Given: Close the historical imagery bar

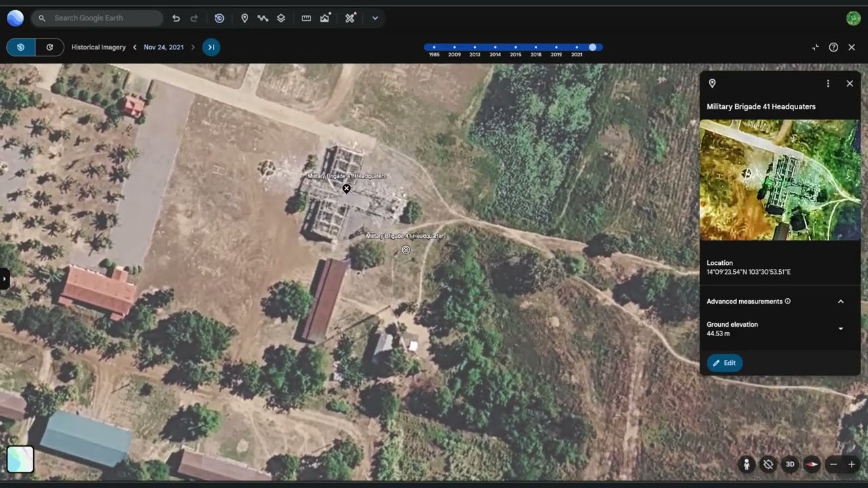Looking at the screenshot, I should click(852, 47).
